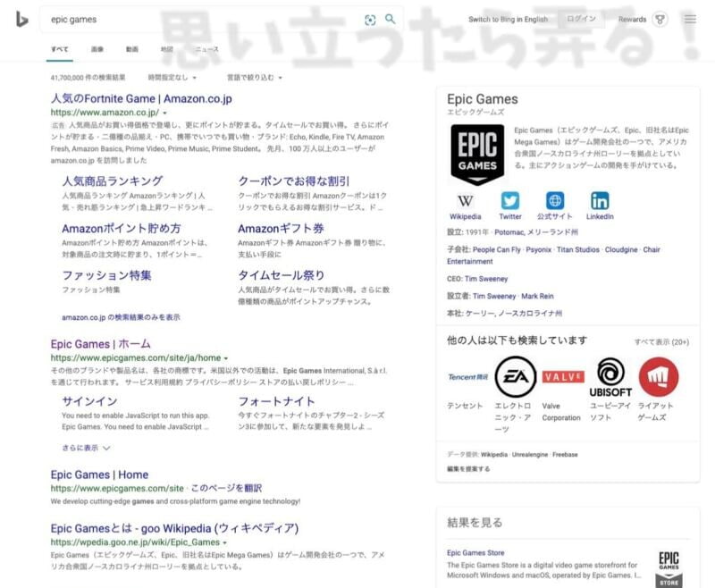
Task: Open the クーポンでお得な割引 sublink
Action: click(x=294, y=181)
